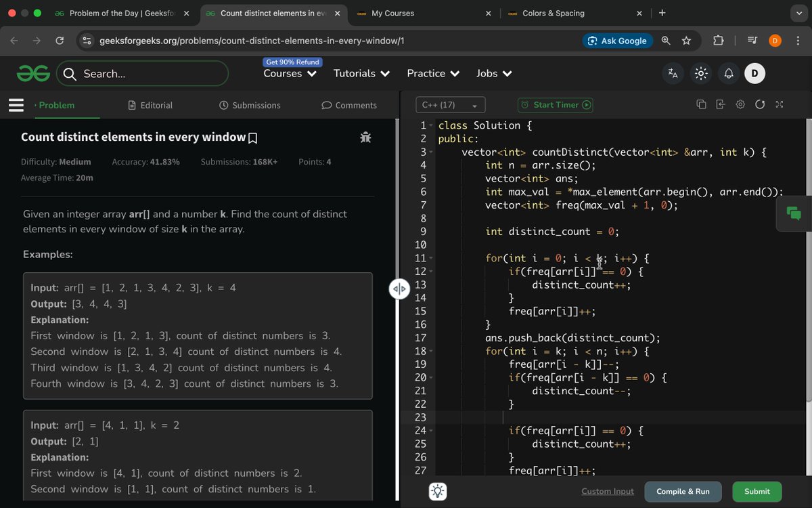The image size is (812, 508).
Task: Copy the code with the copy icon
Action: tap(701, 105)
